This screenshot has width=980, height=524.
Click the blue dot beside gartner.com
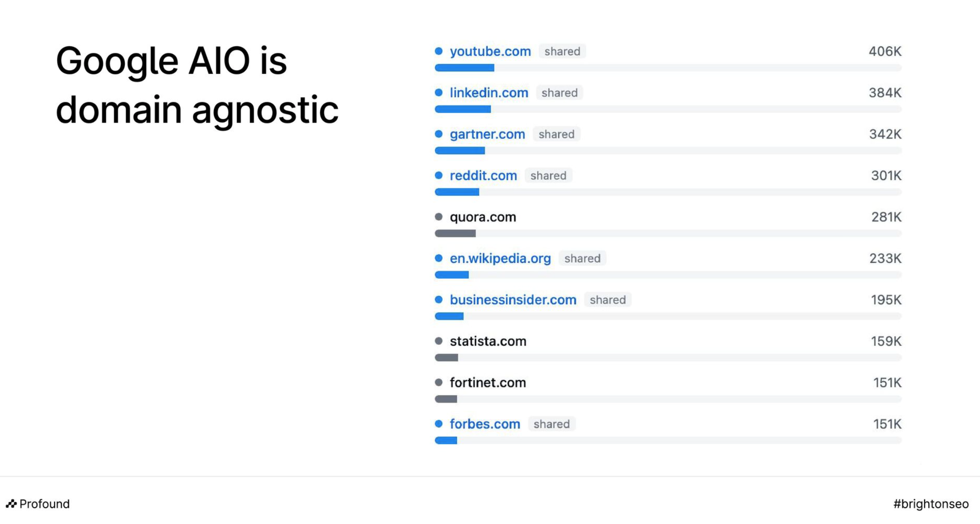pos(439,134)
